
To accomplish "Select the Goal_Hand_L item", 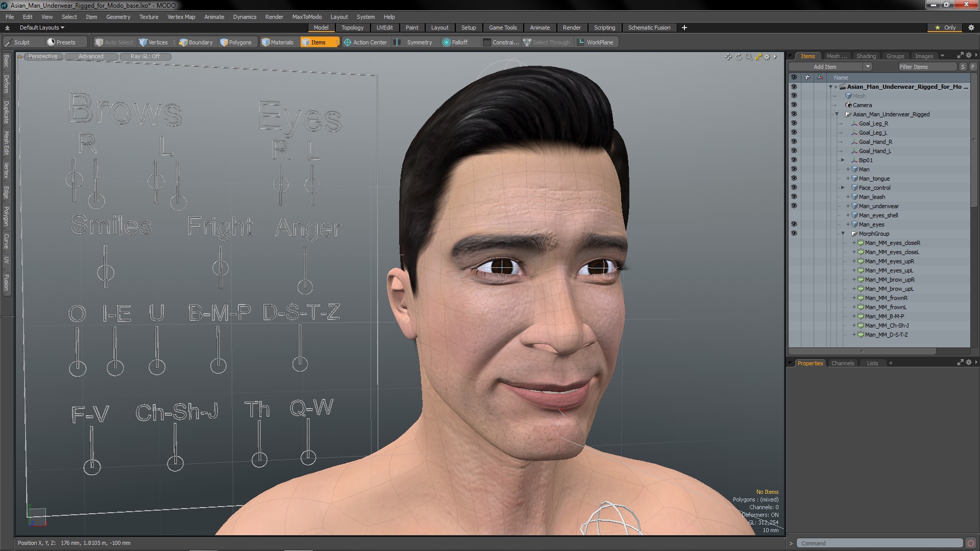I will (x=874, y=151).
